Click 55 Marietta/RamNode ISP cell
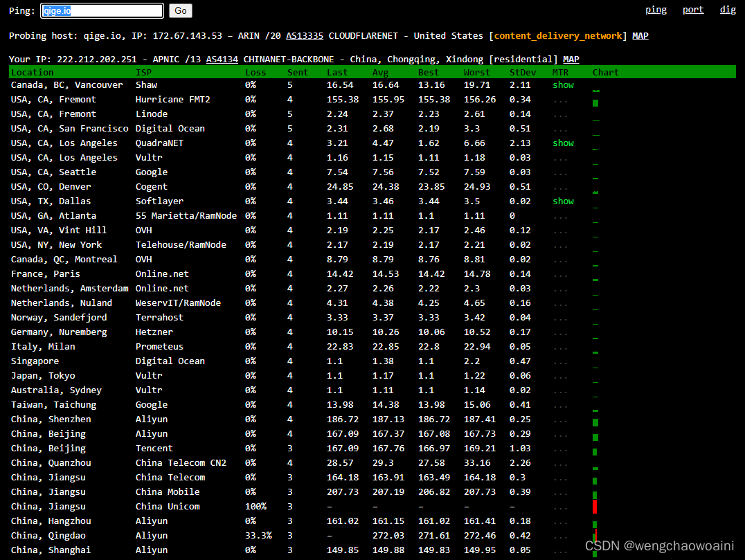The height and width of the screenshot is (560, 745). click(x=186, y=216)
